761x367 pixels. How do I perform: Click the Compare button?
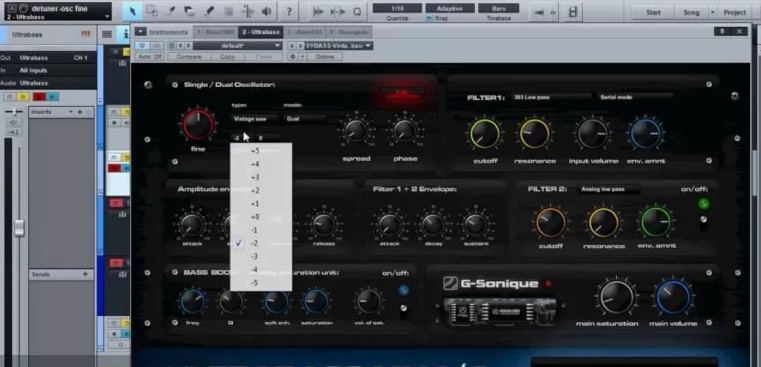tap(189, 57)
